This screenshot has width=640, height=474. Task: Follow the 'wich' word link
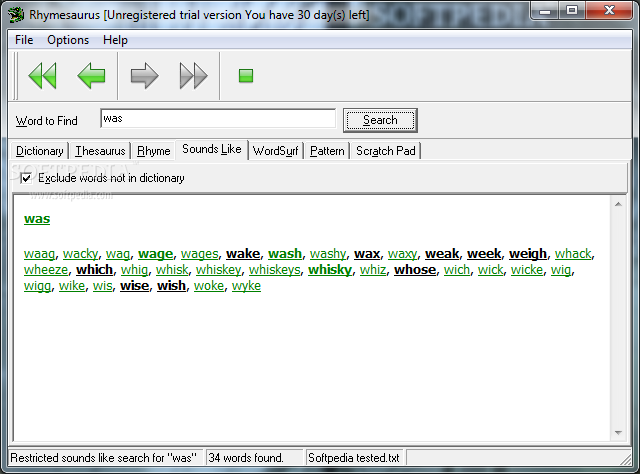[457, 270]
